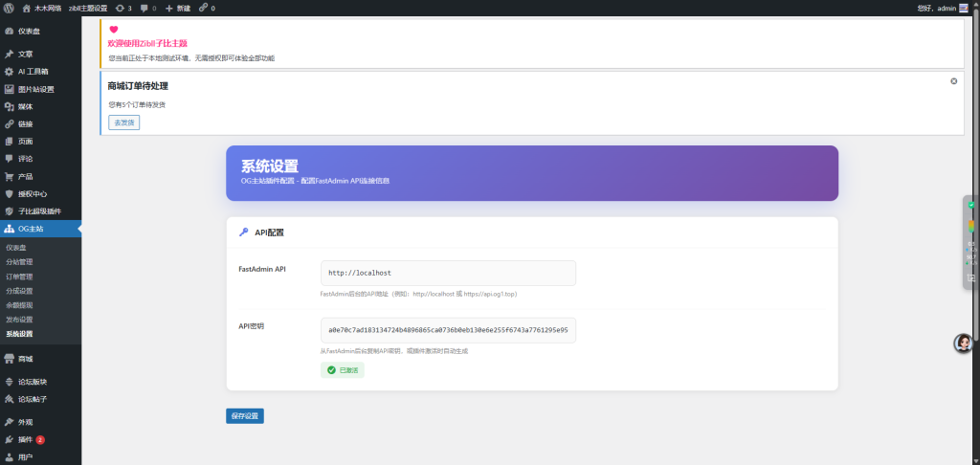Focus the API密钥 input field
Viewport: 980px width, 465px height.
[x=448, y=330]
